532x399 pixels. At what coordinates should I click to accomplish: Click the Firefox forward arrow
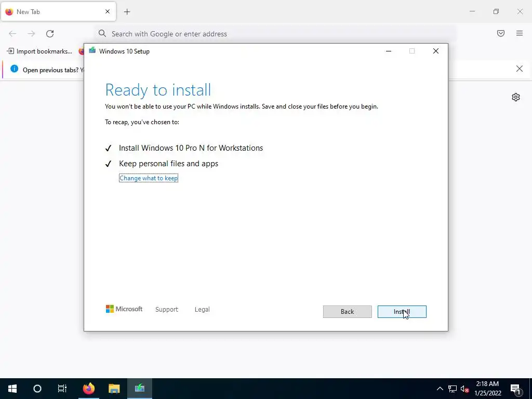click(x=31, y=34)
